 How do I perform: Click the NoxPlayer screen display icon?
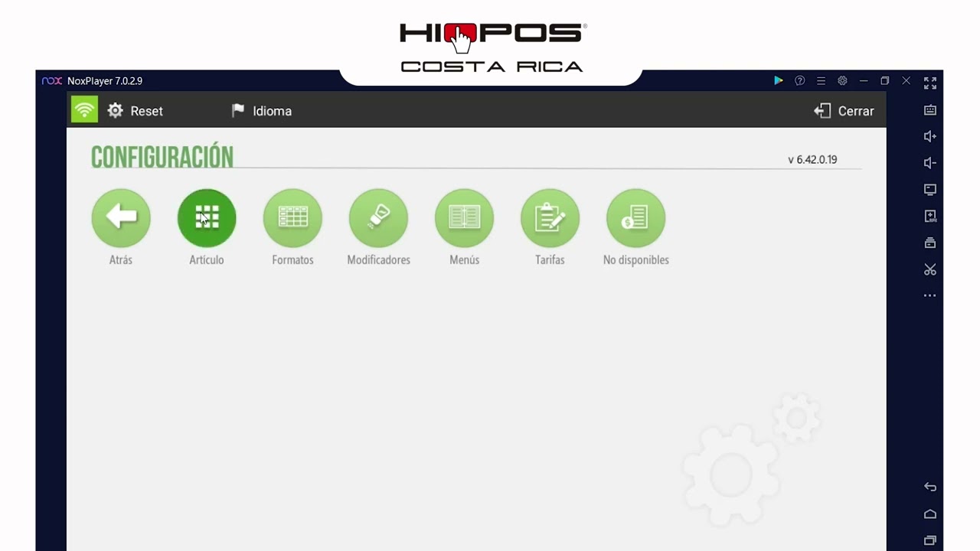[x=930, y=189]
